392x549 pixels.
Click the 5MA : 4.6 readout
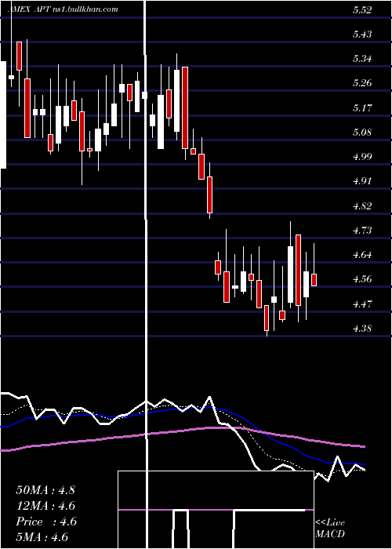pyautogui.click(x=42, y=537)
